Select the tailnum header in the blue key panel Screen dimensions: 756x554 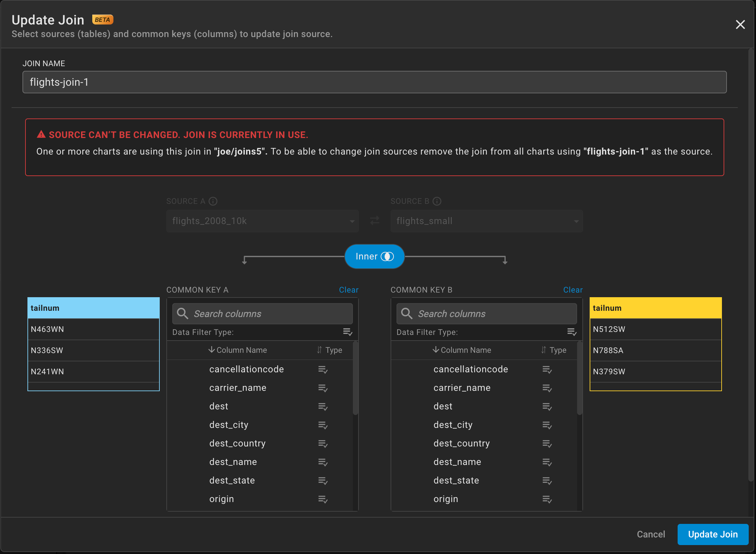pos(93,307)
